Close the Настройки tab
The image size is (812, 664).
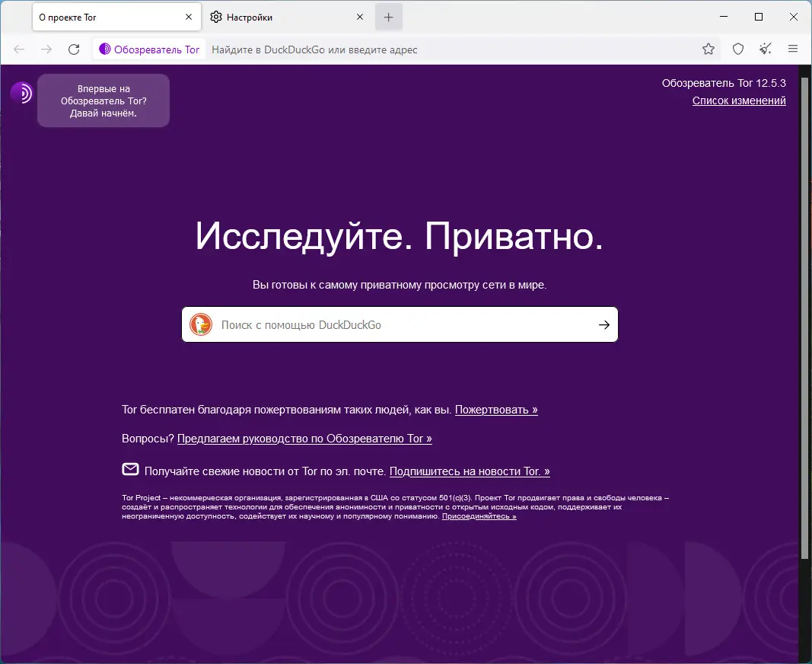click(x=360, y=17)
